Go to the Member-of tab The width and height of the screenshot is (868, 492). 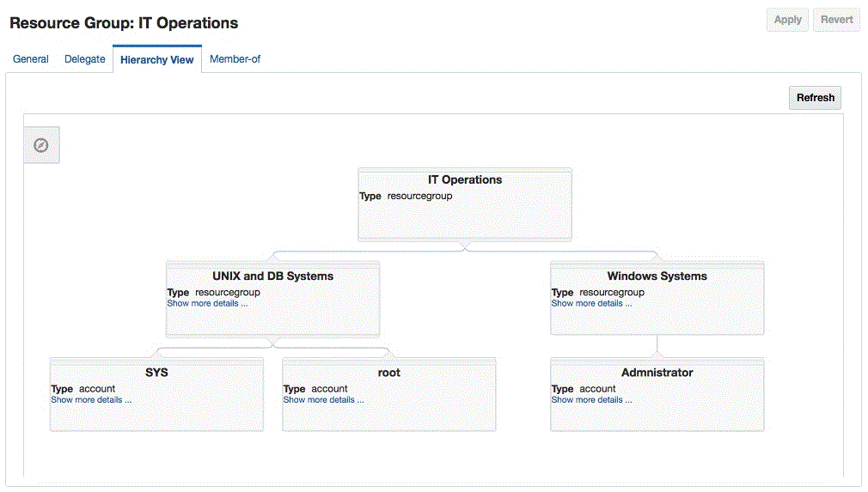[x=235, y=59]
